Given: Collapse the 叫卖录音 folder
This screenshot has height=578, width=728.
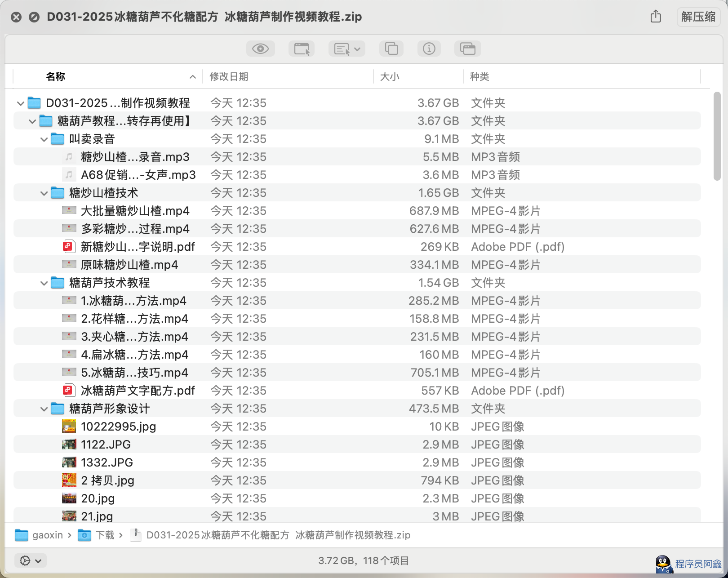Looking at the screenshot, I should point(44,139).
